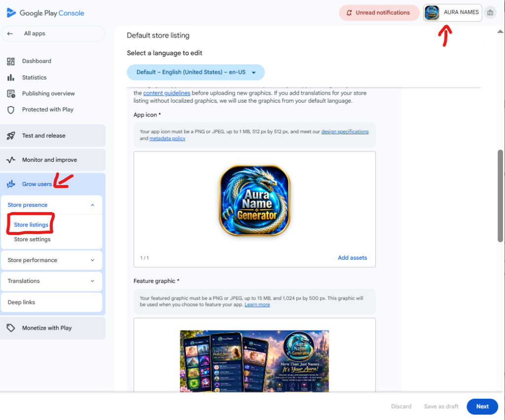Click the vertical page scrollbar
505x420 pixels.
[x=500, y=195]
